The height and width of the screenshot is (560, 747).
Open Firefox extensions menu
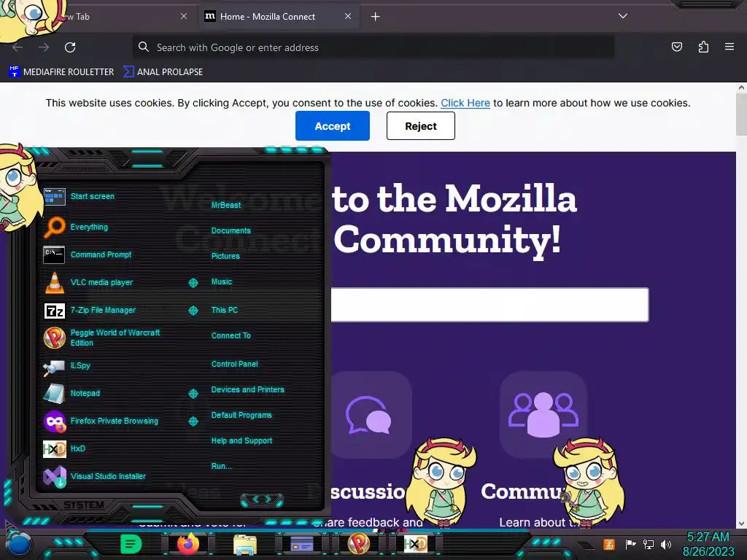[x=704, y=47]
